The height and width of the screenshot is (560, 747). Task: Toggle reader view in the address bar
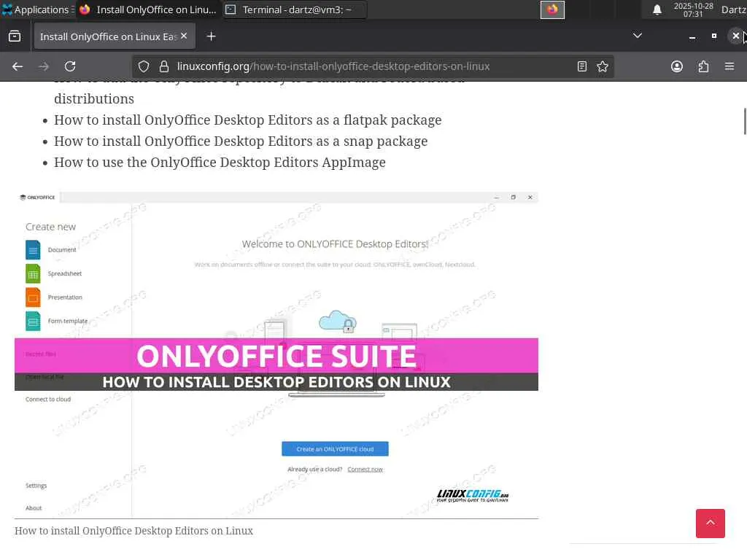coord(581,66)
